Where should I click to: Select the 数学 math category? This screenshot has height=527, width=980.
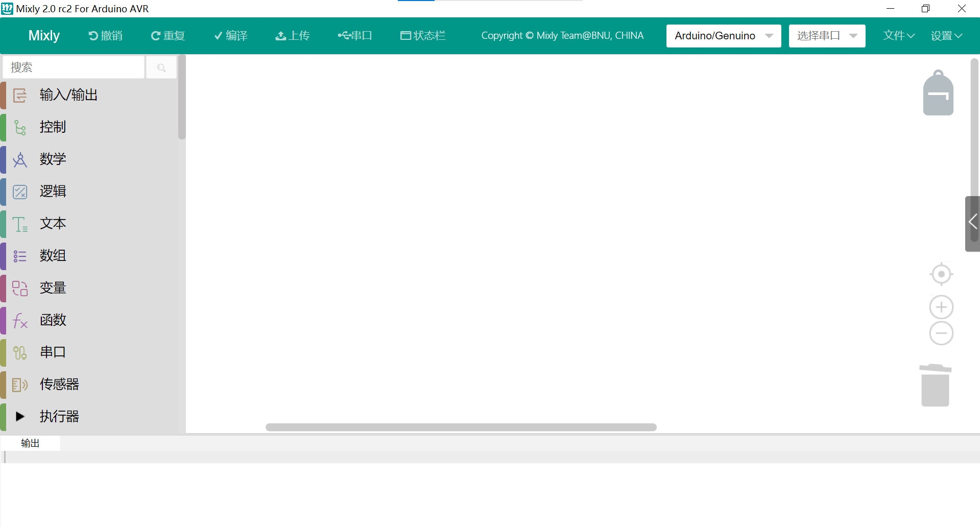click(53, 159)
